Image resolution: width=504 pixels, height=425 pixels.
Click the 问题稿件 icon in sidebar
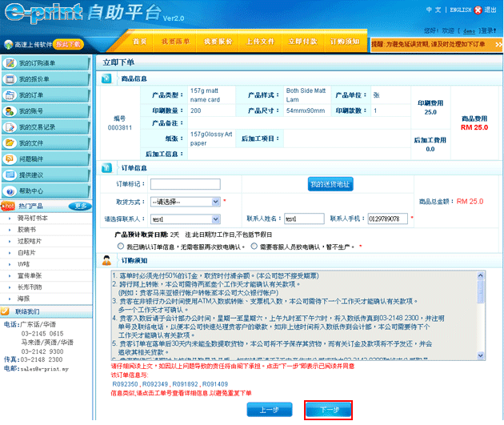[x=10, y=159]
